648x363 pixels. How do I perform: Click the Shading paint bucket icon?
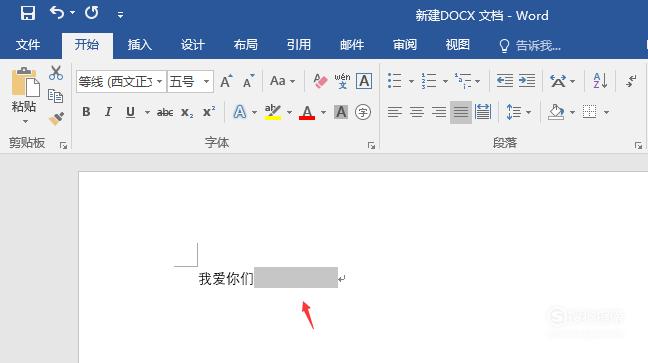pyautogui.click(x=556, y=112)
